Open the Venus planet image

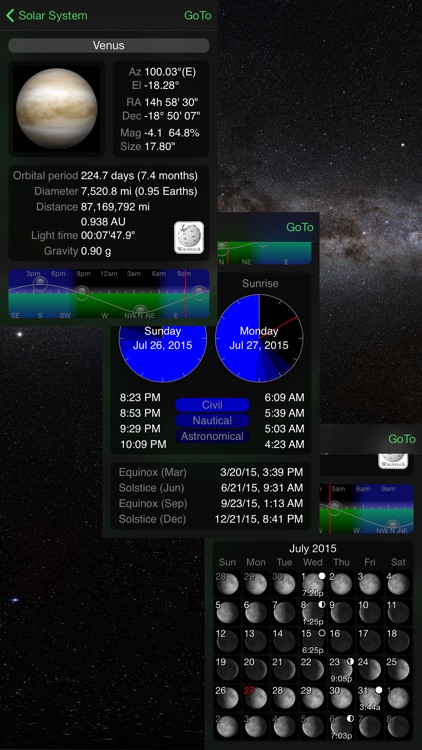click(x=56, y=109)
